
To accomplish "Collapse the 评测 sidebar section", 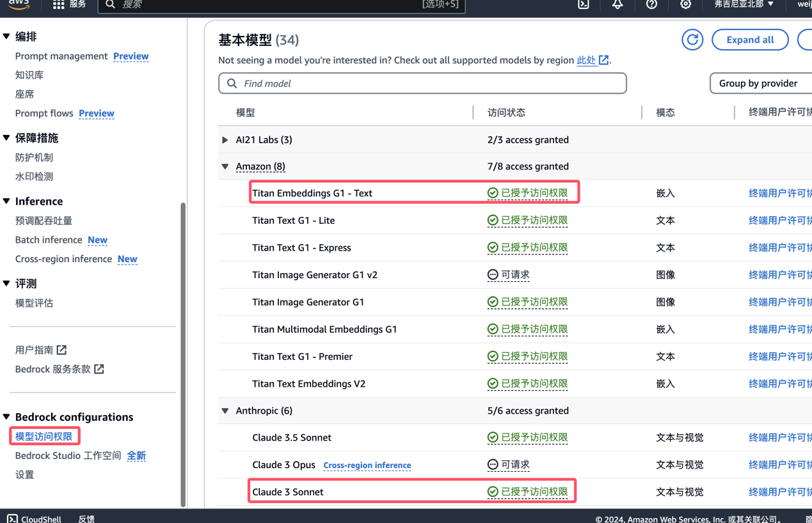I will coord(6,283).
